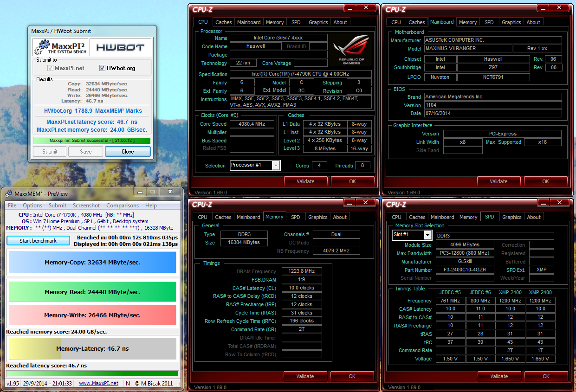Select About tab in CPU-Z SPD window
576x392 pixels.
coord(534,217)
